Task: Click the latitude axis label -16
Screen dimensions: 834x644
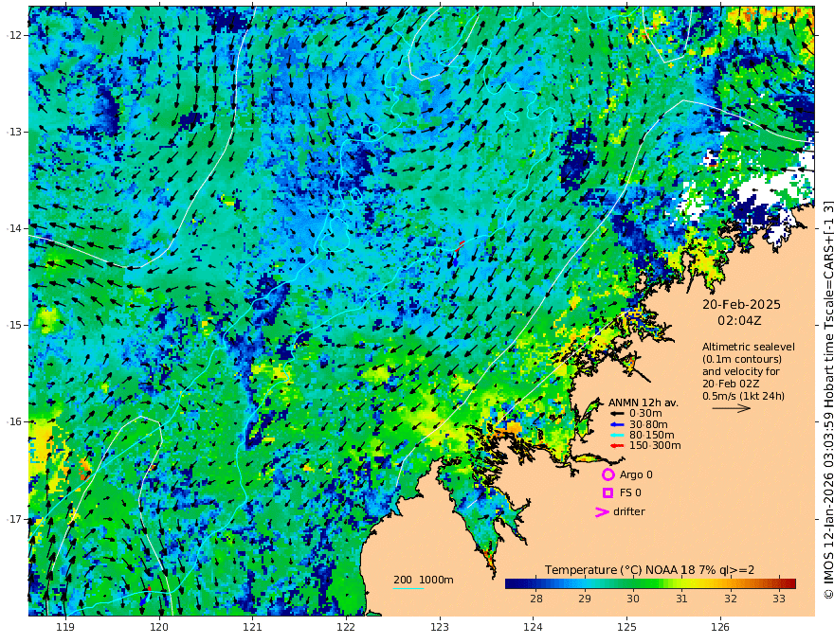Action: pos(14,421)
